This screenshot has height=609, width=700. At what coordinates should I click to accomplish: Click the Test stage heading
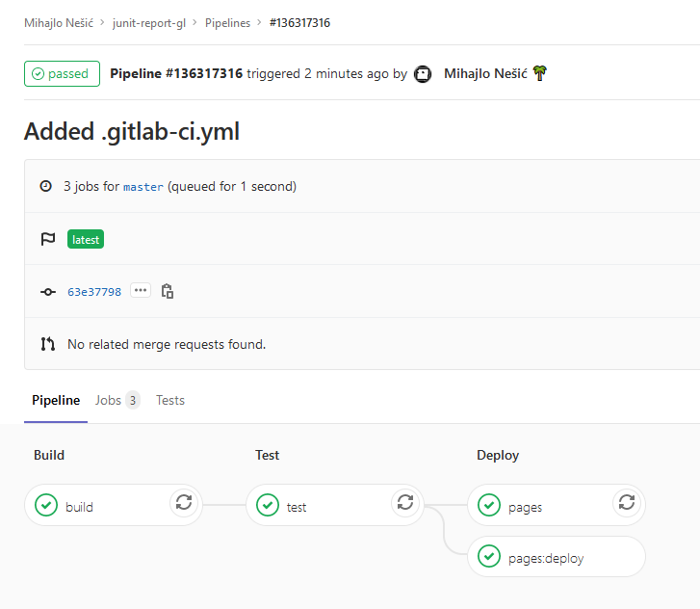tap(267, 455)
